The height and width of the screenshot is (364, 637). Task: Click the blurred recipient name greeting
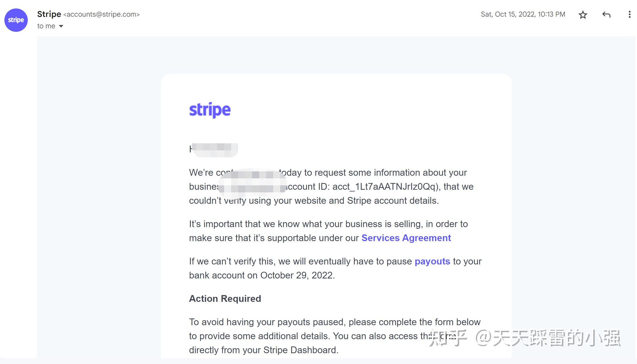point(215,150)
